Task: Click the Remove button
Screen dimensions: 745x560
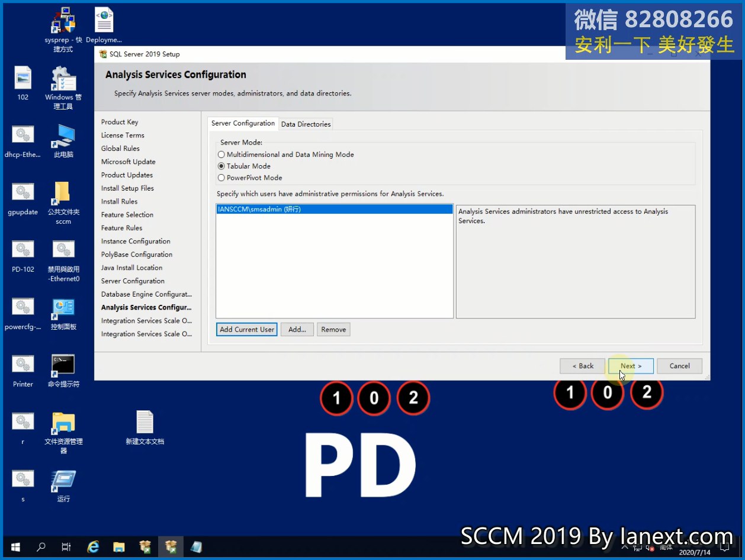Action: [x=333, y=330]
